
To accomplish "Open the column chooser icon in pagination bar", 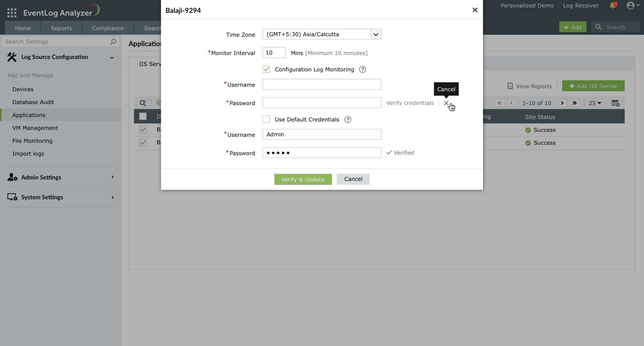I will pyautogui.click(x=615, y=103).
